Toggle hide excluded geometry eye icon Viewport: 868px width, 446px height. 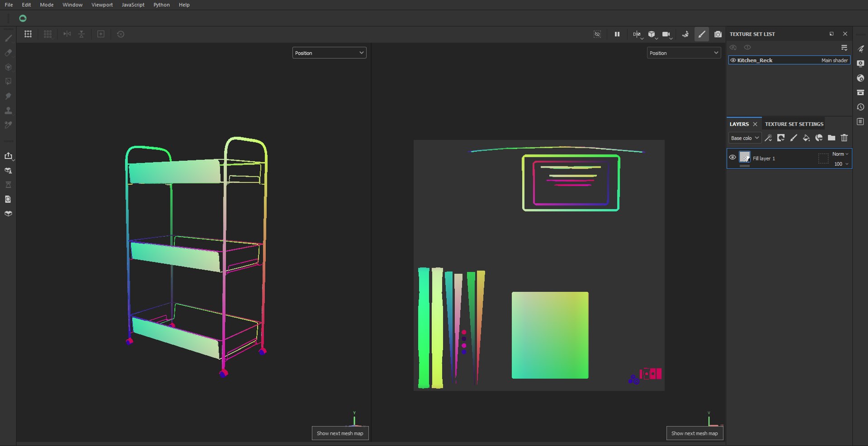pyautogui.click(x=597, y=34)
